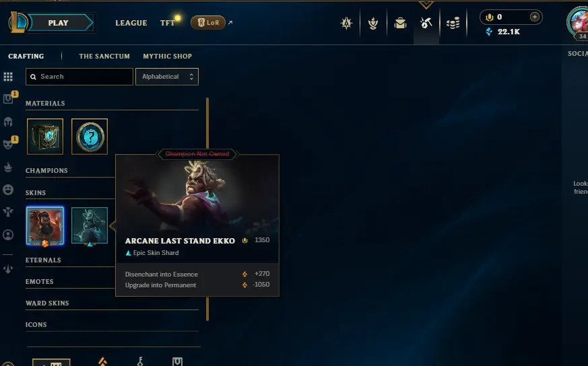Switch to The Sanctum tab
588x366 pixels.
[x=104, y=57]
